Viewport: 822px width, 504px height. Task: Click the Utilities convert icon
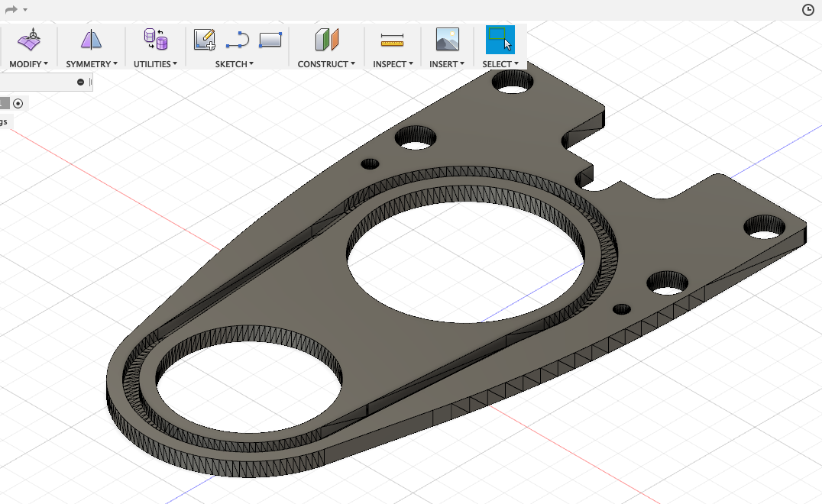pyautogui.click(x=155, y=39)
